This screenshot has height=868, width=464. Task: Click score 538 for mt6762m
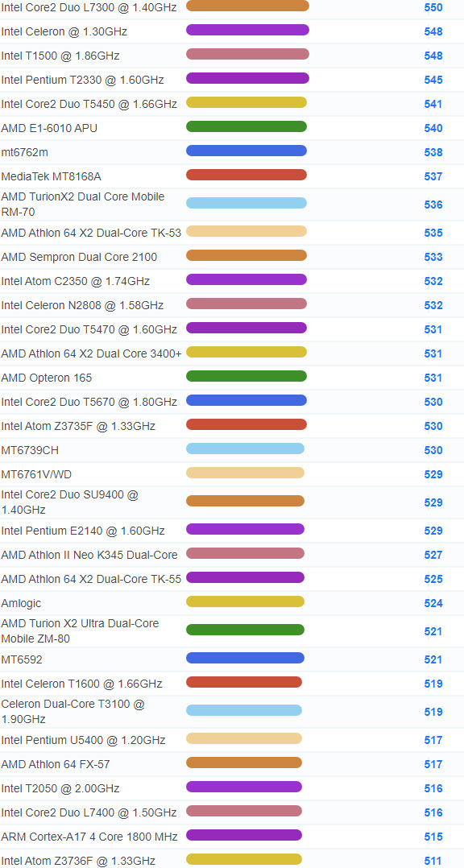coord(433,152)
